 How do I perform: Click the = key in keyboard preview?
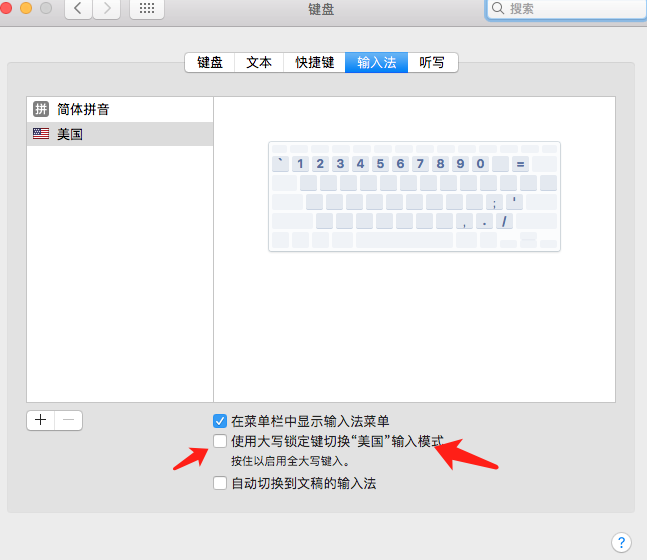coord(520,164)
